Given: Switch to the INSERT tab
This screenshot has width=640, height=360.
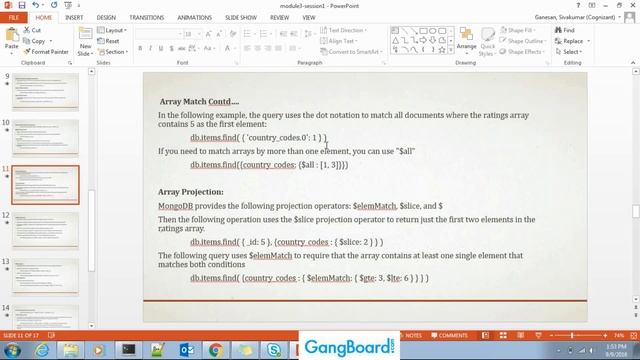Looking at the screenshot, I should pos(74,18).
